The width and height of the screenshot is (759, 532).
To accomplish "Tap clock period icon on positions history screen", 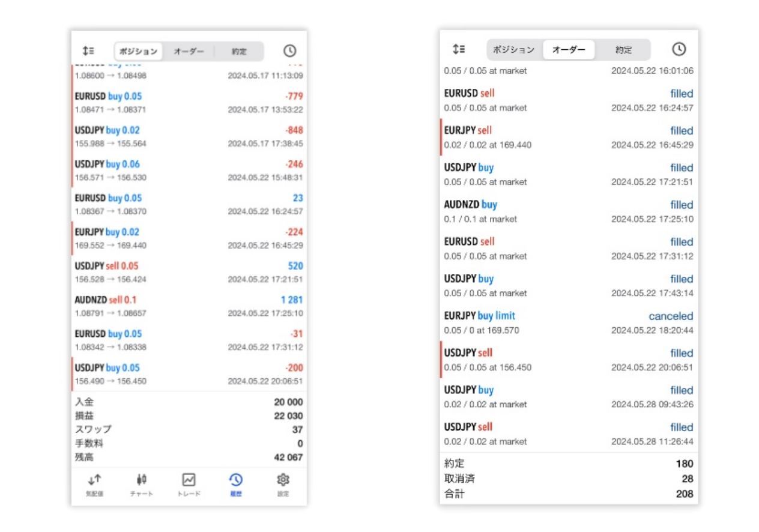I will tap(289, 51).
